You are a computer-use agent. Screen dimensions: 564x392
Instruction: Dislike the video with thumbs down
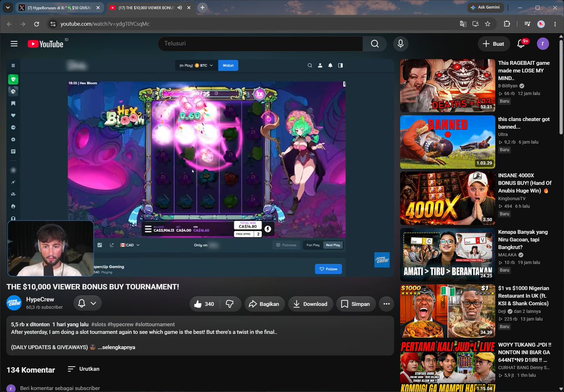tap(230, 304)
